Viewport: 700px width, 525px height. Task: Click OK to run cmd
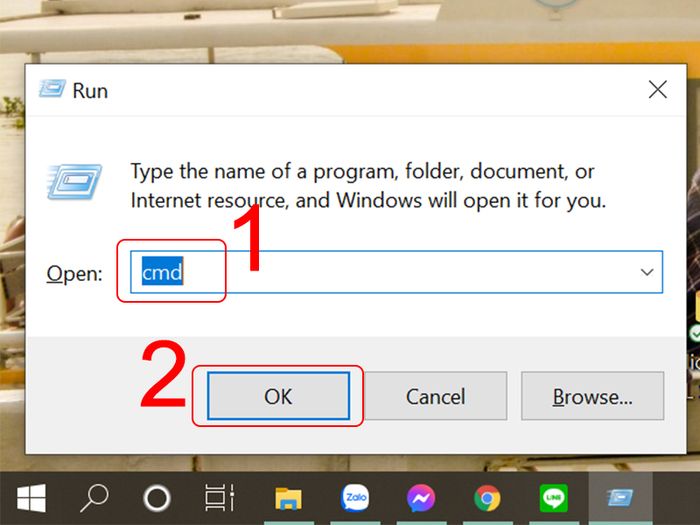point(278,396)
